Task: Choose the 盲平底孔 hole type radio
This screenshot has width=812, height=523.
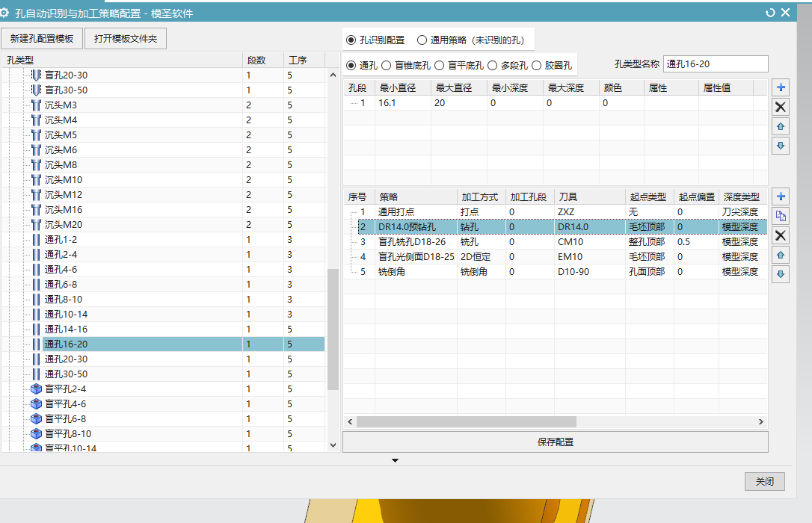Action: click(x=439, y=65)
